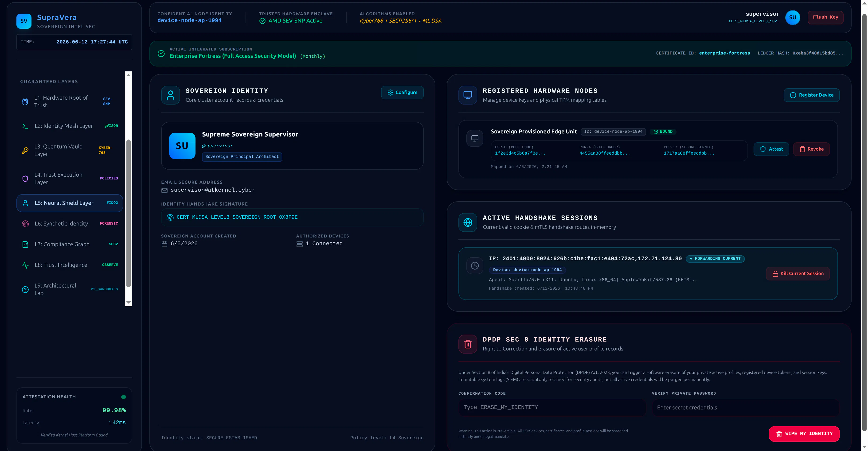Open L7: Compliance Graph layer
Viewport: 868px width, 451px height.
(70, 244)
